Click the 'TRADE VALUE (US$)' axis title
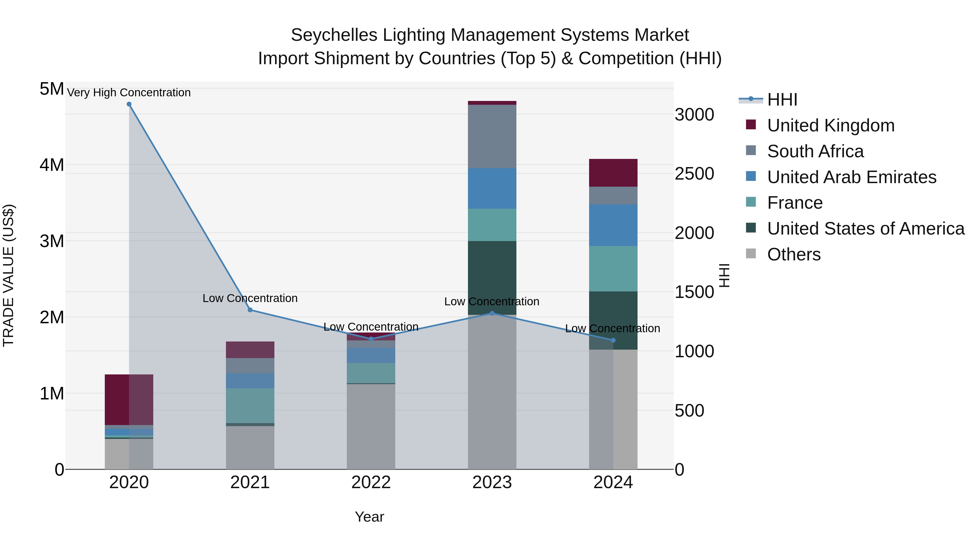Viewport: 980px width, 551px height. (8, 275)
